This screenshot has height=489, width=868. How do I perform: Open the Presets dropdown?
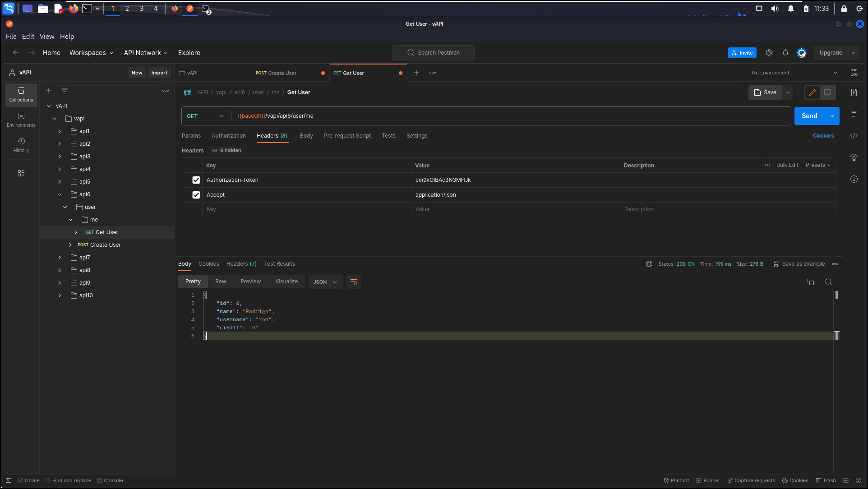click(818, 165)
